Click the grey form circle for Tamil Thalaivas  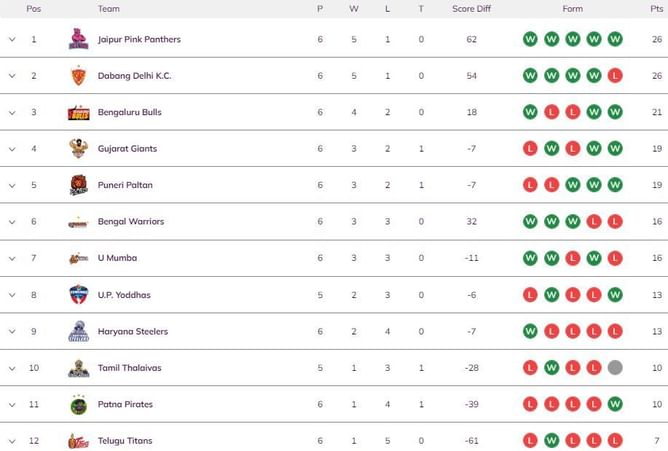pyautogui.click(x=615, y=368)
